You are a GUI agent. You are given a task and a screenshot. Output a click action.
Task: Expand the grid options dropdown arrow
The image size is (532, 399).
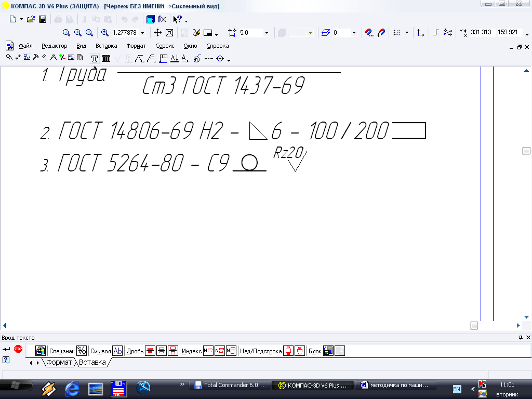coord(407,33)
